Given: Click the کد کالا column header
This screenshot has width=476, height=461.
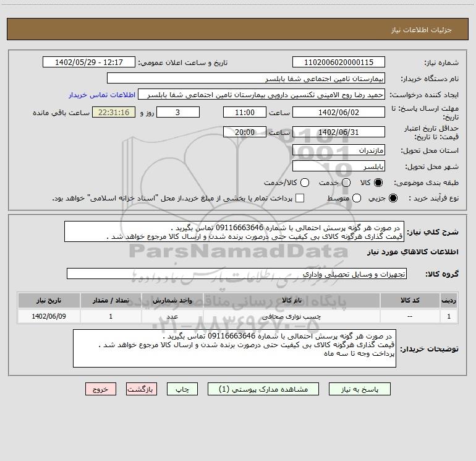Looking at the screenshot, I should 410,300.
